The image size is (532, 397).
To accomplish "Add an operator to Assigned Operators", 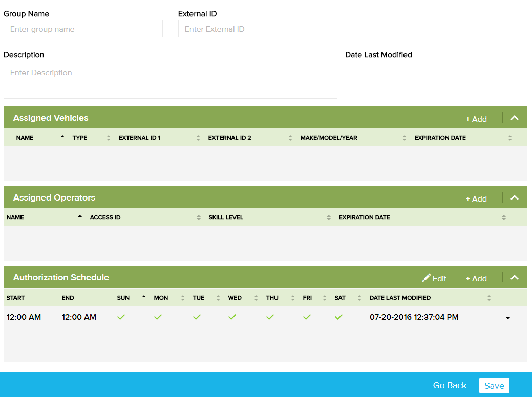I will [x=476, y=198].
